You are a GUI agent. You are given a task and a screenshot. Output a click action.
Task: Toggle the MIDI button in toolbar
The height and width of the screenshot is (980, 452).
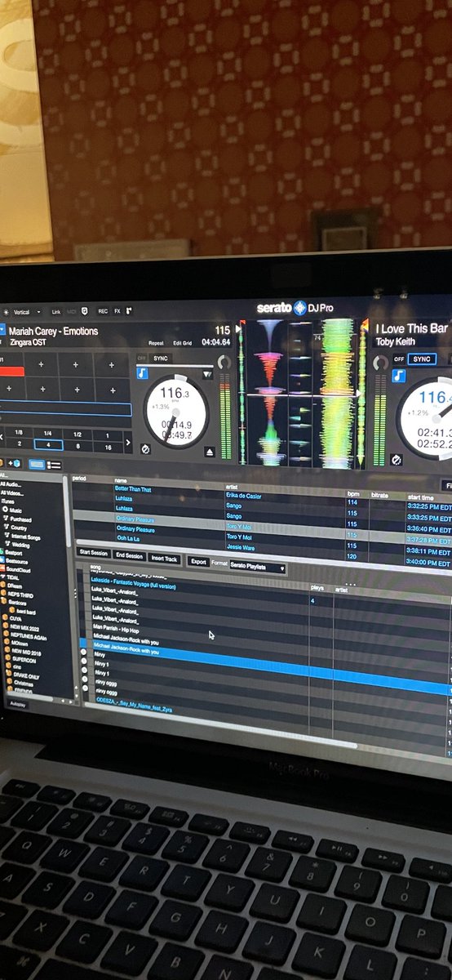pos(72,311)
